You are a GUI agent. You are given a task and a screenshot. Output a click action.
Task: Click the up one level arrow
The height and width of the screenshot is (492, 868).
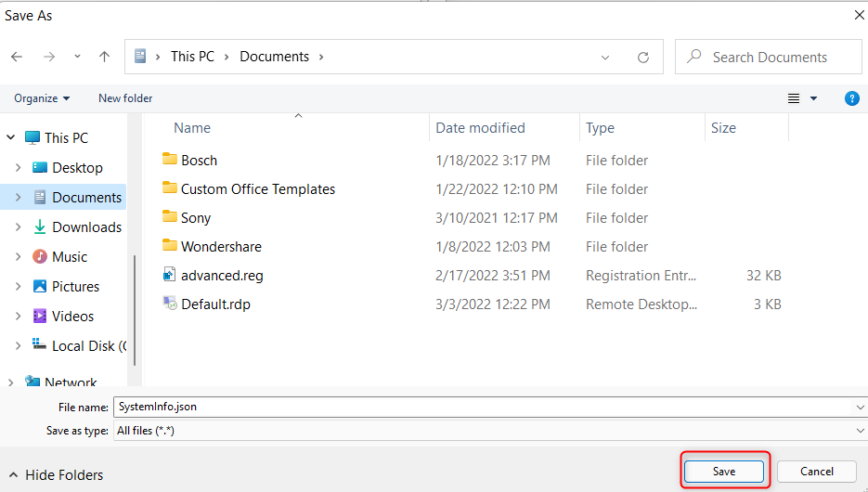(104, 57)
